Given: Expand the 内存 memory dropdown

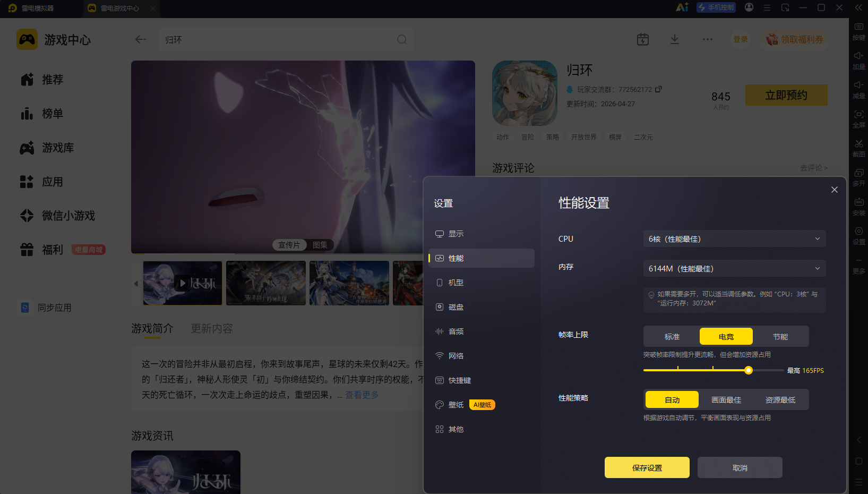Looking at the screenshot, I should (x=735, y=268).
